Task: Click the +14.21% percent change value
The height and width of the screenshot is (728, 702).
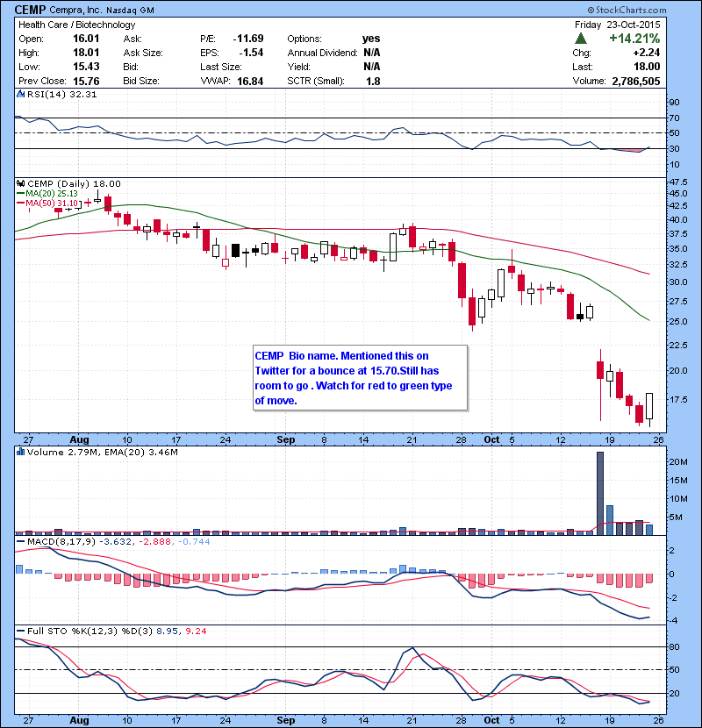Action: point(634,39)
